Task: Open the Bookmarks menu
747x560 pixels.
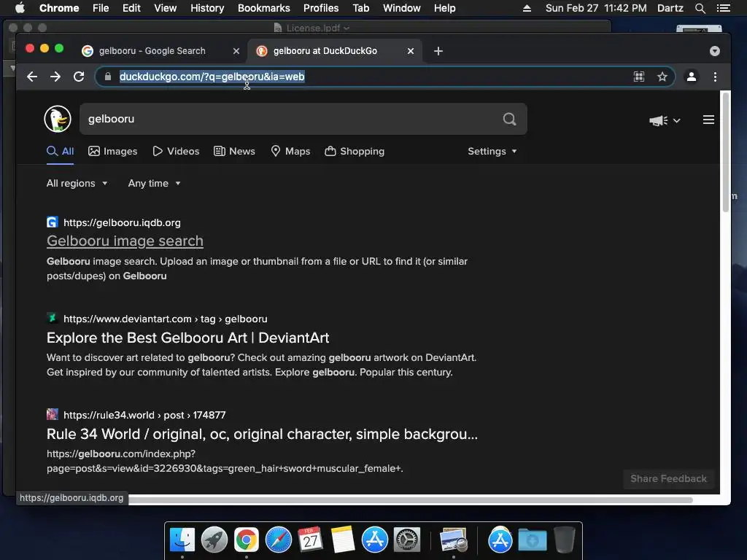Action: [x=264, y=8]
